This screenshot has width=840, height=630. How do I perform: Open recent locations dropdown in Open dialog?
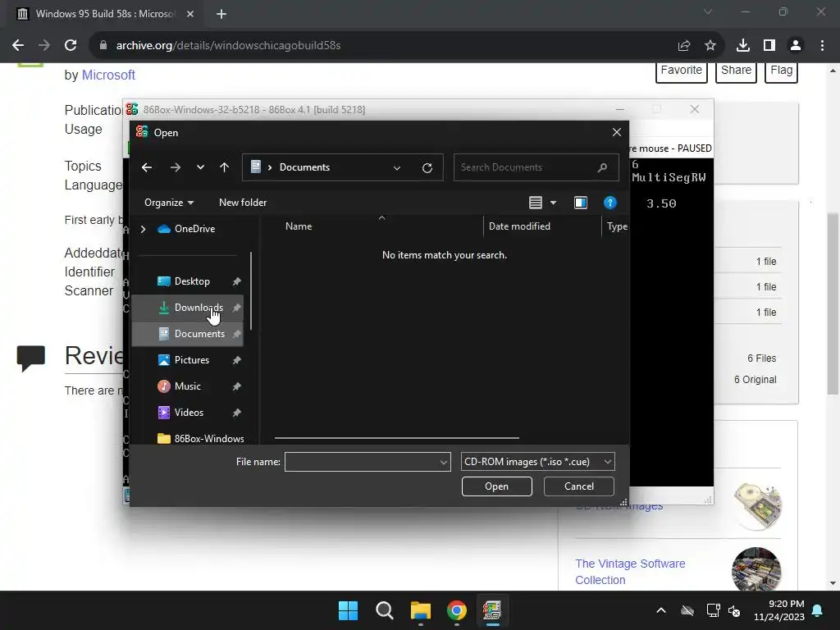200,167
